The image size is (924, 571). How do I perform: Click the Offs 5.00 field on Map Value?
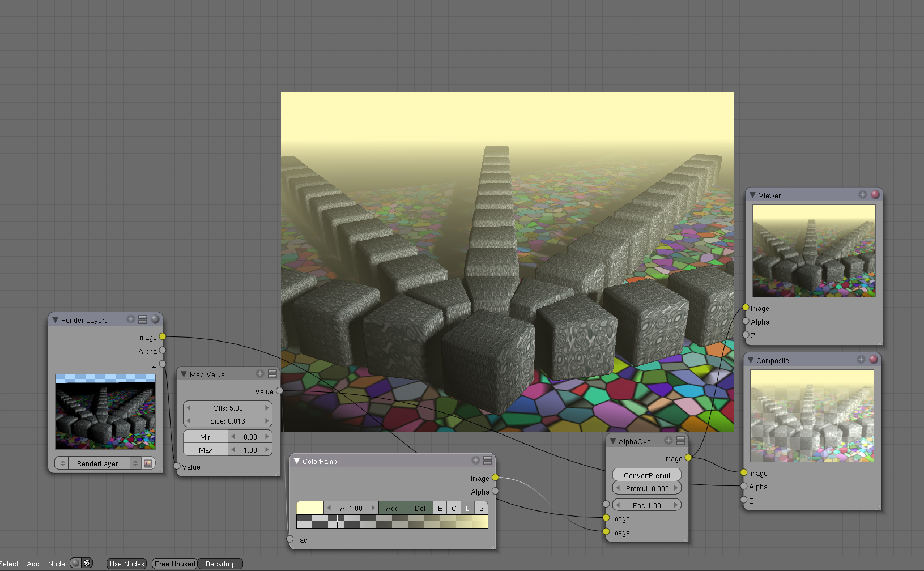click(x=228, y=408)
